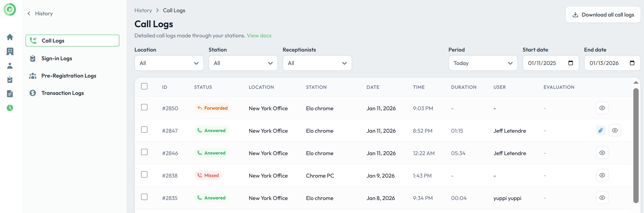Click the green clock history icon

[x=10, y=108]
